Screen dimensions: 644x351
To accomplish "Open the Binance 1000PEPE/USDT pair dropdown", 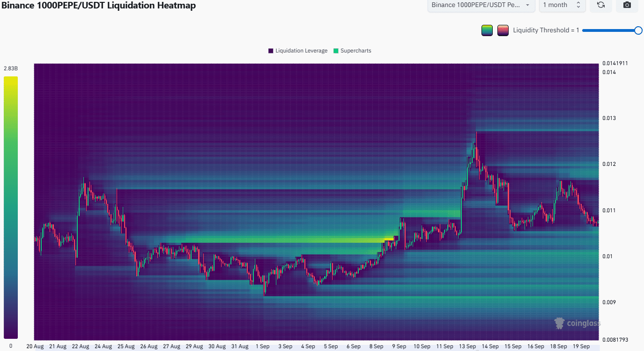I will click(481, 5).
